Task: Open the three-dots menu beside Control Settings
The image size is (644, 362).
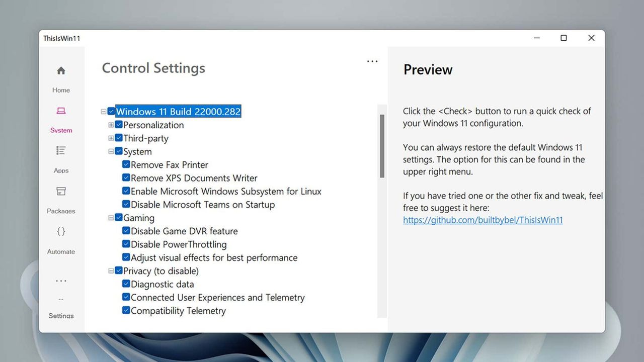Action: pyautogui.click(x=372, y=61)
